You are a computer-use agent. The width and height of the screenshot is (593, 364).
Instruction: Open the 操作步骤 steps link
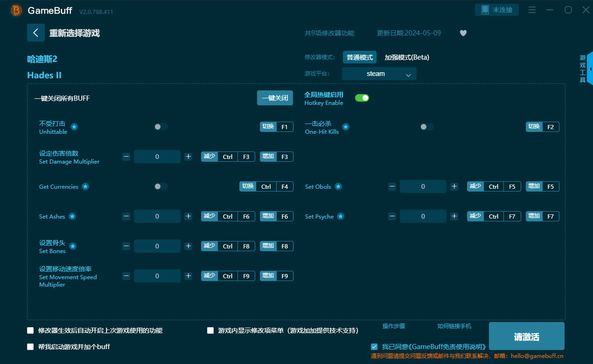coord(394,326)
